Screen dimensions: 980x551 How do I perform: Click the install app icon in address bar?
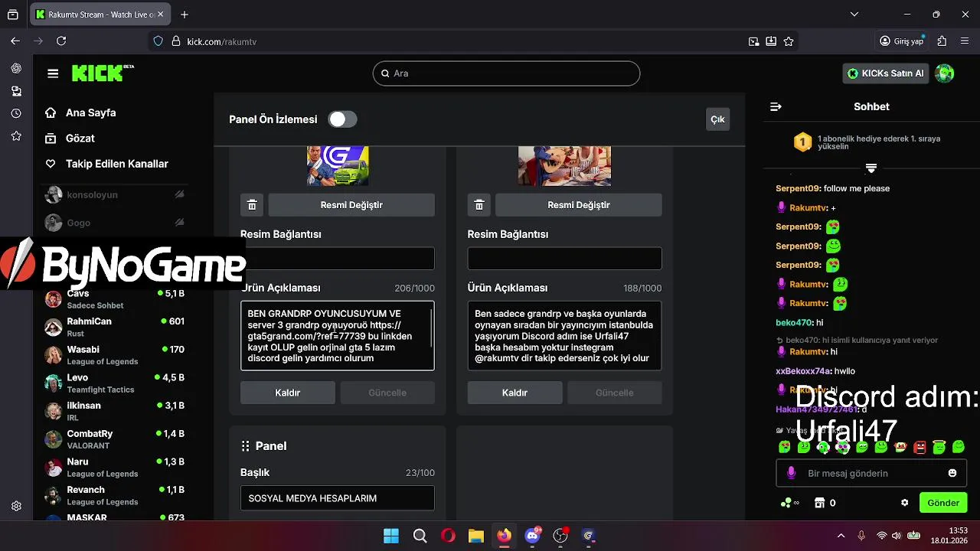(771, 41)
